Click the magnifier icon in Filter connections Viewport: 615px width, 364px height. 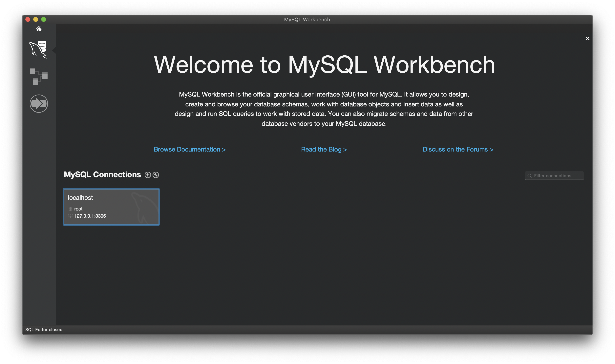[x=530, y=176]
